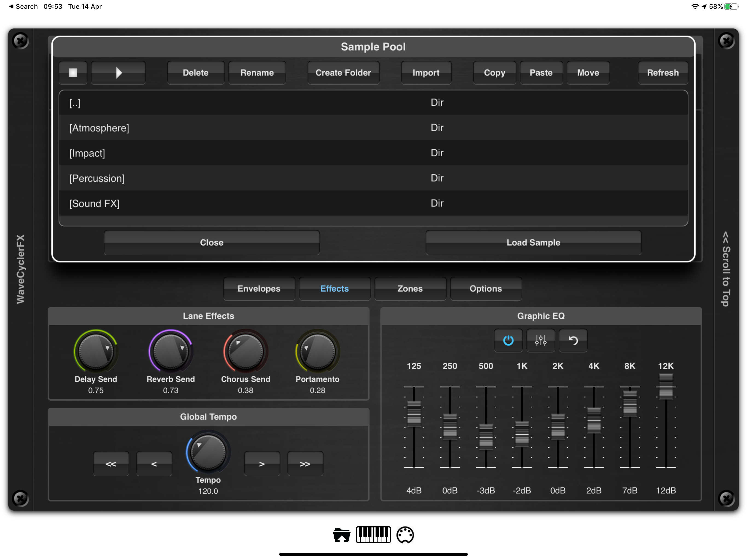Click the Create Folder button

pyautogui.click(x=343, y=73)
